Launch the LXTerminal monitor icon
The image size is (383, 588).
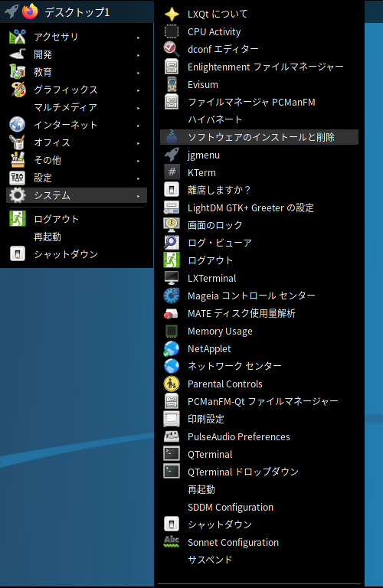point(172,278)
